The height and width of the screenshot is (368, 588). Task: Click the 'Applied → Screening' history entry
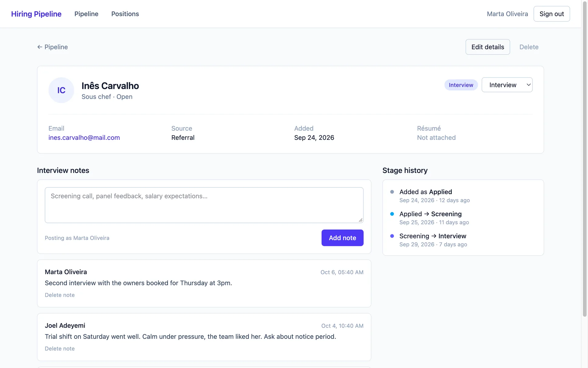coord(430,214)
